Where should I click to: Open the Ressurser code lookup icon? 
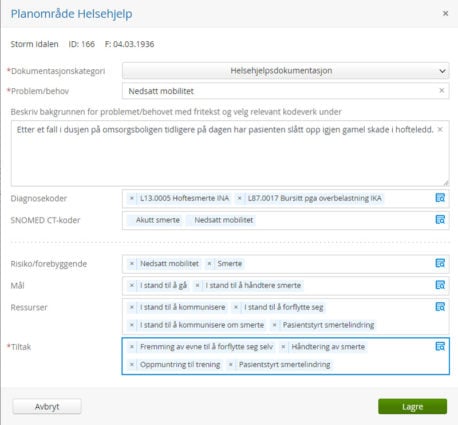click(440, 307)
